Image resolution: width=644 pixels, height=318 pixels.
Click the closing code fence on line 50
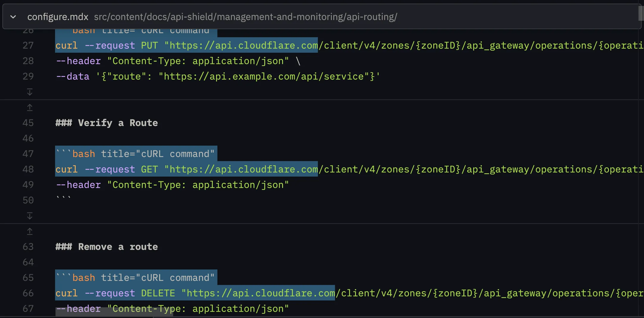click(x=63, y=198)
